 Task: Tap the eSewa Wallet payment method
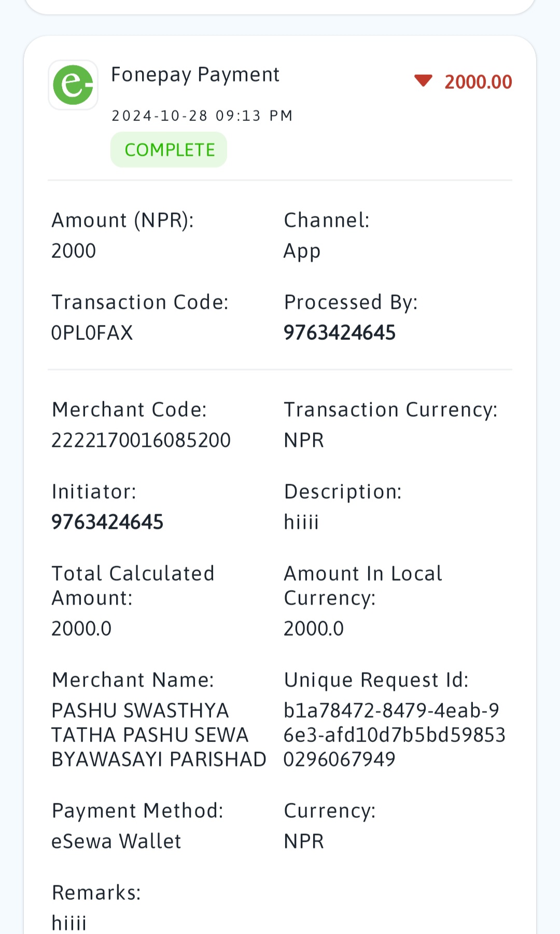pyautogui.click(x=116, y=841)
